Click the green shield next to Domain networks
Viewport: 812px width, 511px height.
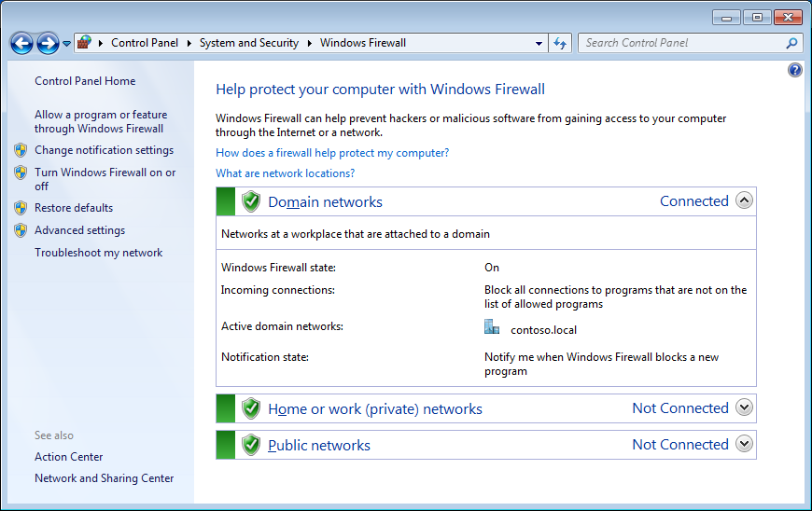click(x=250, y=201)
